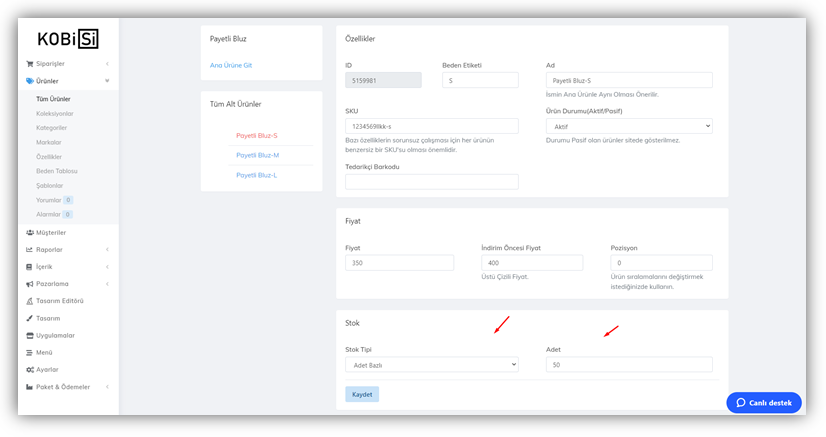Open Tasarım Editörü via its icon

click(30, 300)
